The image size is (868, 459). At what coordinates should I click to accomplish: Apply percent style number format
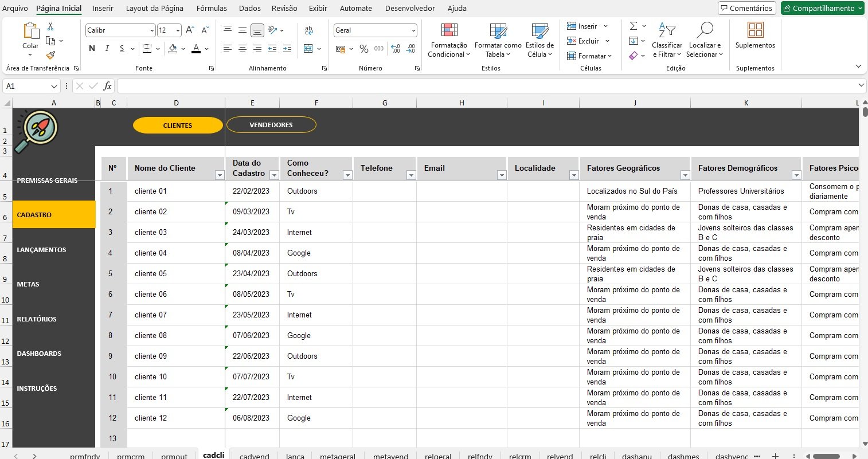pos(364,49)
